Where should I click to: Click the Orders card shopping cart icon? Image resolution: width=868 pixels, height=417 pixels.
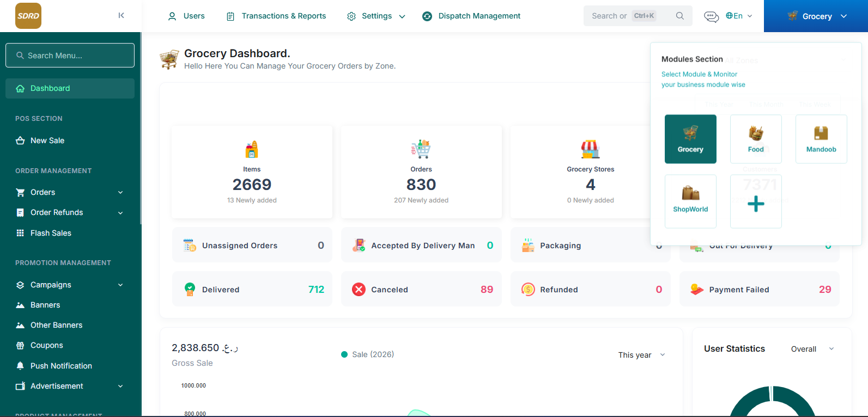click(x=421, y=149)
